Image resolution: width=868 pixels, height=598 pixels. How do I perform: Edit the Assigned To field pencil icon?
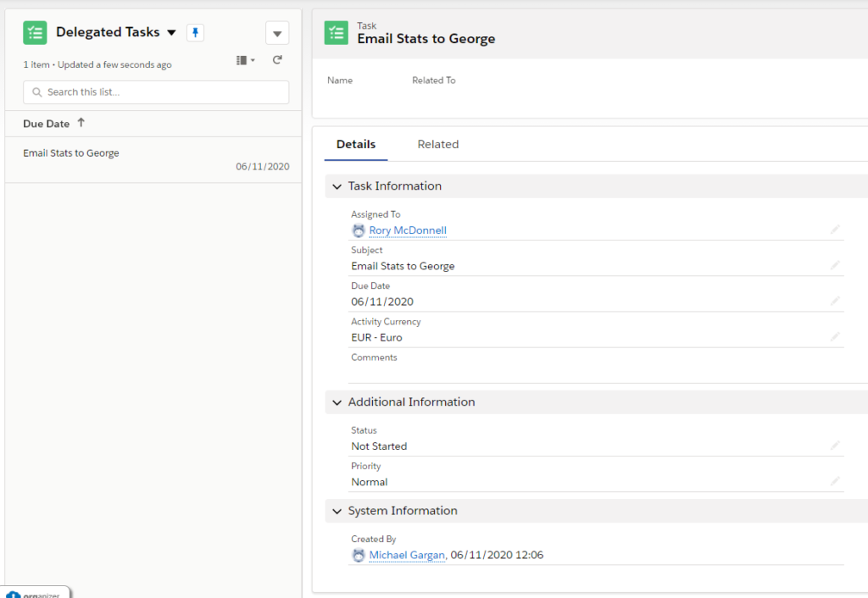point(835,230)
